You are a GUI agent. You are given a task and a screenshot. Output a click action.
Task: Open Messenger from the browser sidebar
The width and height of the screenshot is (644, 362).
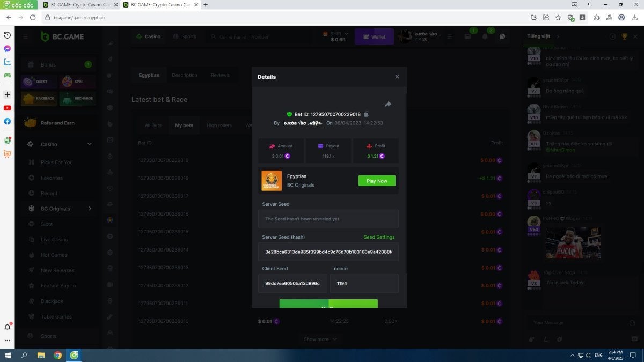[x=8, y=48]
